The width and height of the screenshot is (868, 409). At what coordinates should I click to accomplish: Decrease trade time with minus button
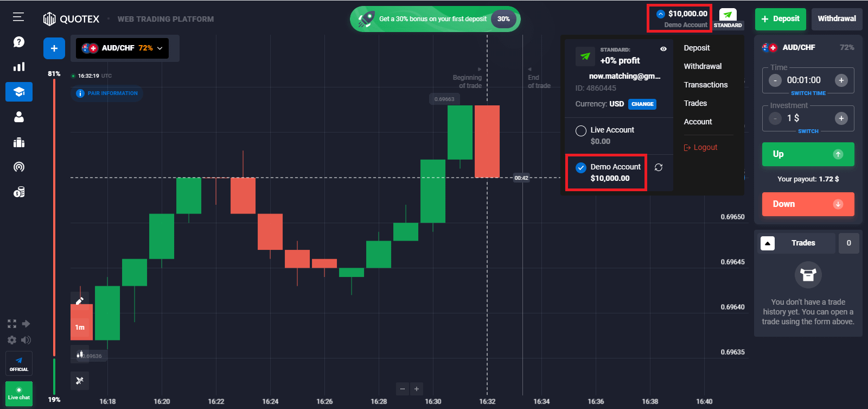[775, 80]
